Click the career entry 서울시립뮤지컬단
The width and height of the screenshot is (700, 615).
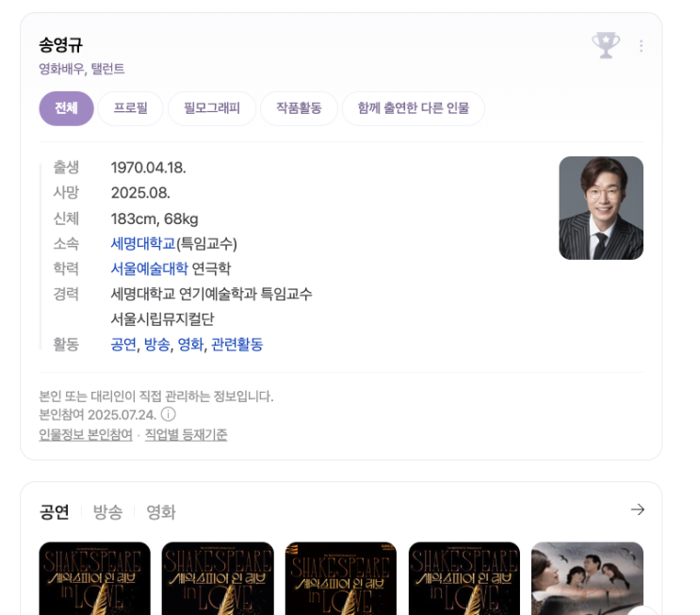click(162, 318)
